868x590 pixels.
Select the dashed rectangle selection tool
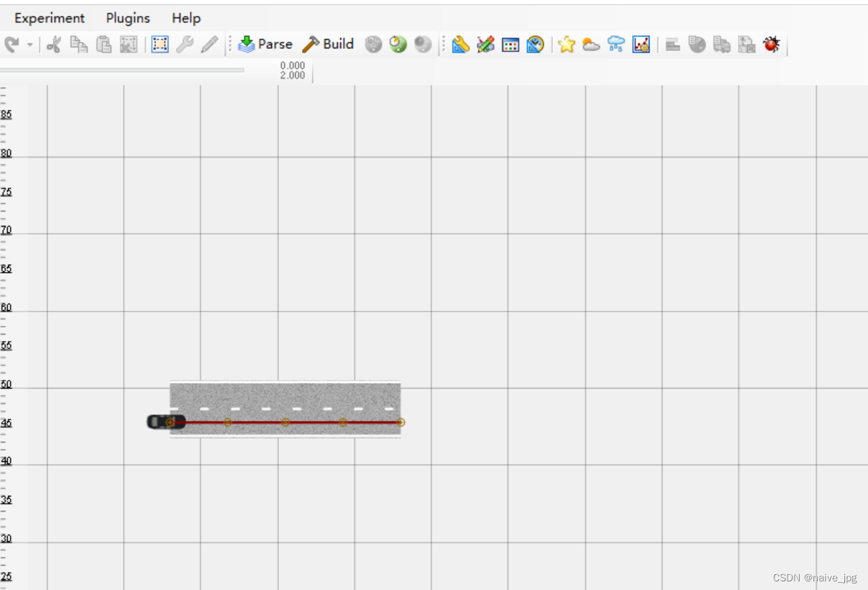[160, 45]
